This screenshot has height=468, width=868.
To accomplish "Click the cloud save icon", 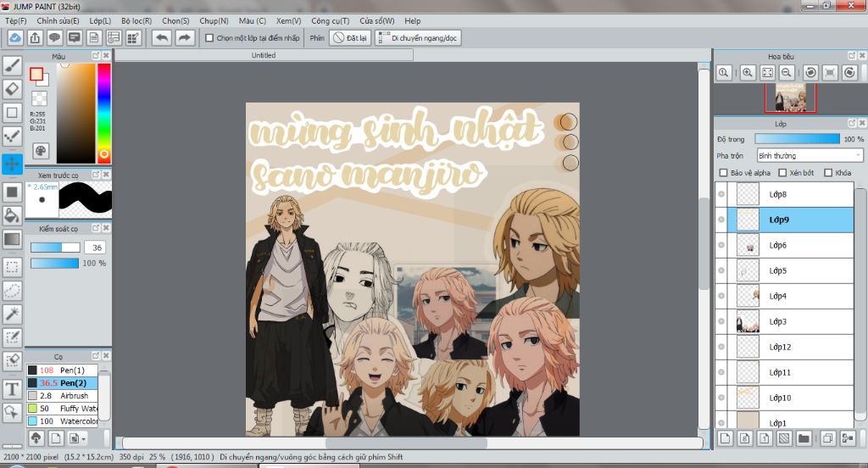I will coord(15,37).
